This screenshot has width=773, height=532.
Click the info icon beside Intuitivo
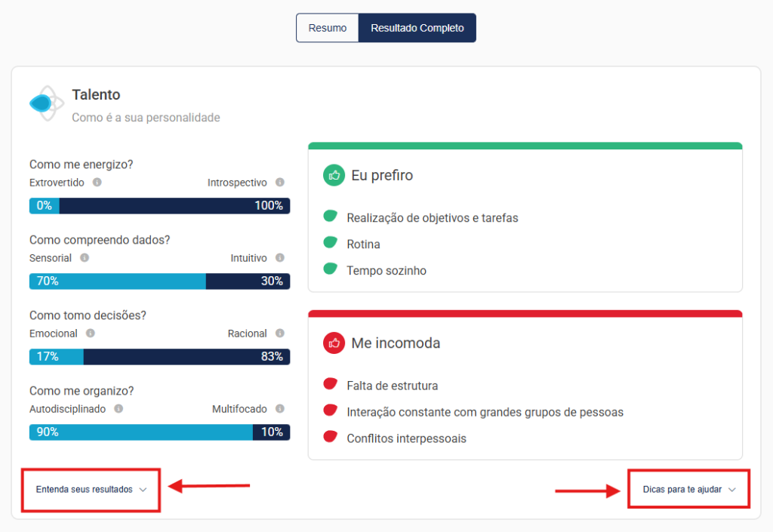(x=280, y=258)
